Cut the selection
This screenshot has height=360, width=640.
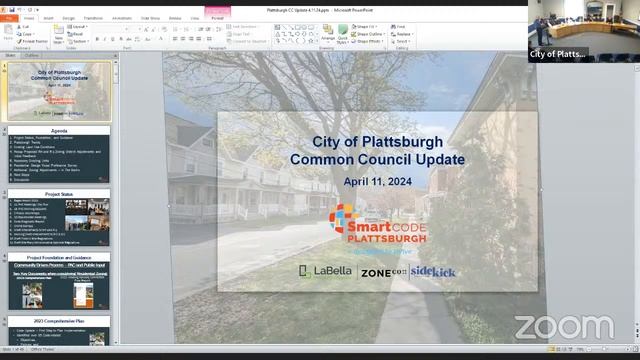pyautogui.click(x=23, y=27)
